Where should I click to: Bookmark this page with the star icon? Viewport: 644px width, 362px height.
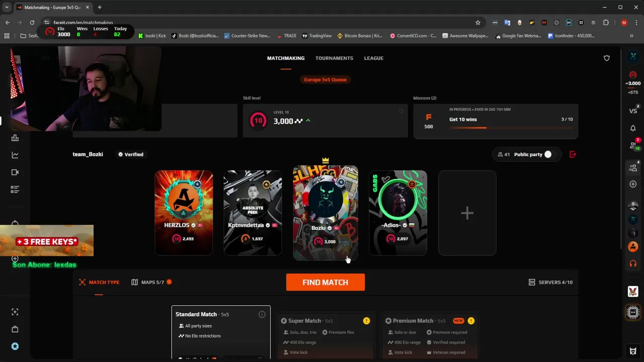478,23
